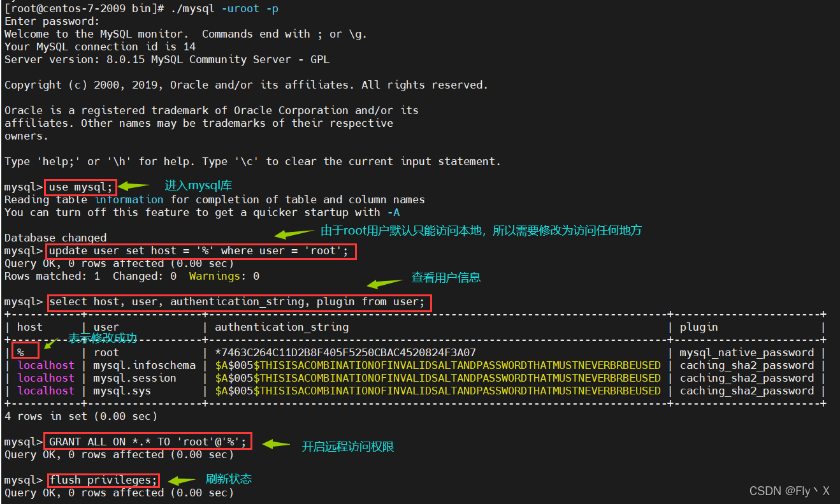
Task: Click the 'flush privileges;' command text
Action: [x=103, y=480]
